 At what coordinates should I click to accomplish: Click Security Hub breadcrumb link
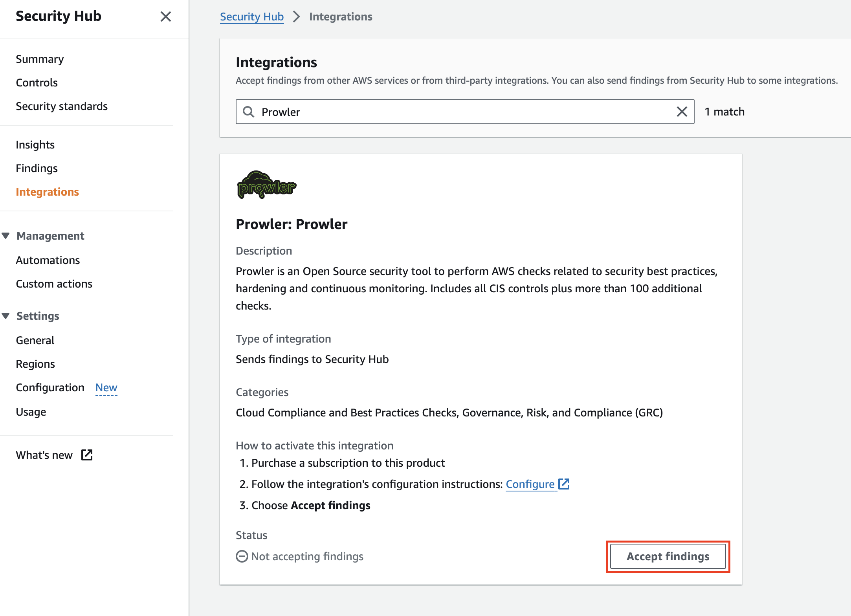point(251,16)
